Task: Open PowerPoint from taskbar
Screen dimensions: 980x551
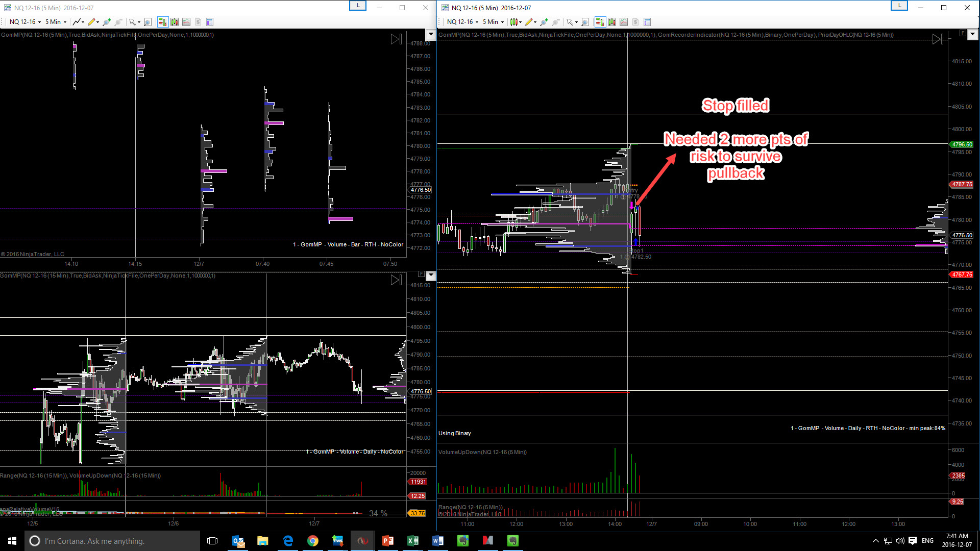Action: [x=388, y=541]
